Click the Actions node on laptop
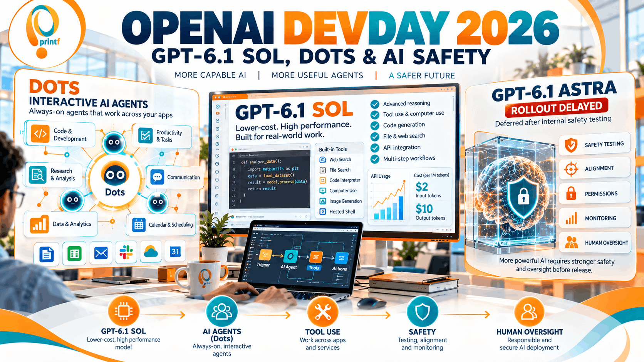This screenshot has height=362, width=644. click(341, 258)
